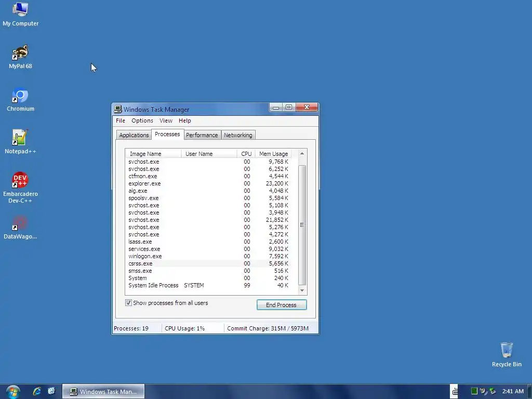Select the alg.exe process row
The image size is (532, 399).
coord(208,191)
